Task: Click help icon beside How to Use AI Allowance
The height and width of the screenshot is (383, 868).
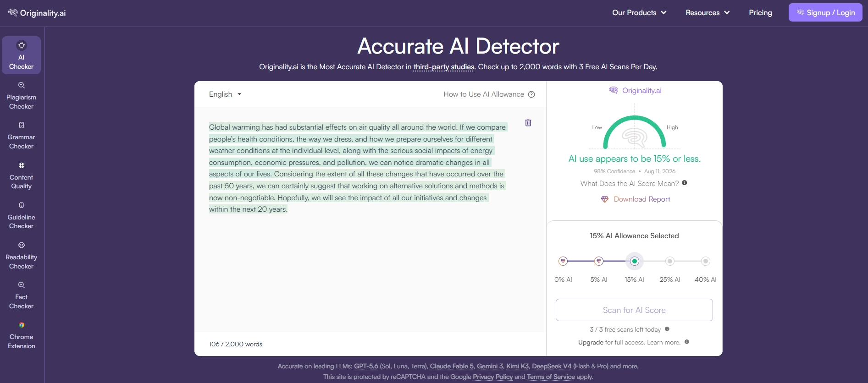Action: click(531, 94)
